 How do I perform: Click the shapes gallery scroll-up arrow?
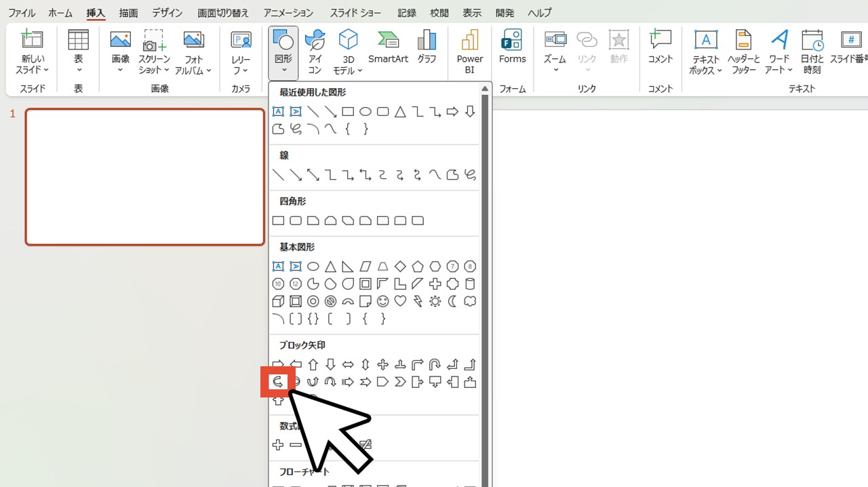pyautogui.click(x=485, y=89)
